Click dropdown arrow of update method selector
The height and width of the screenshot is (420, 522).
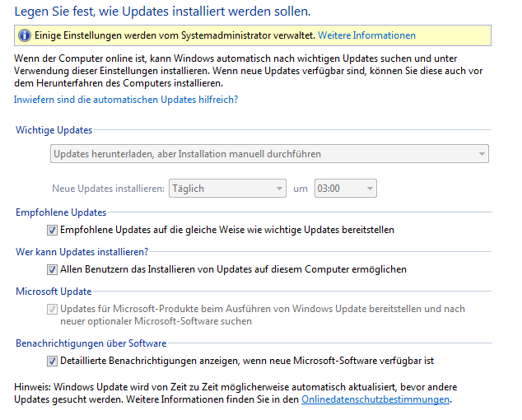pos(482,154)
